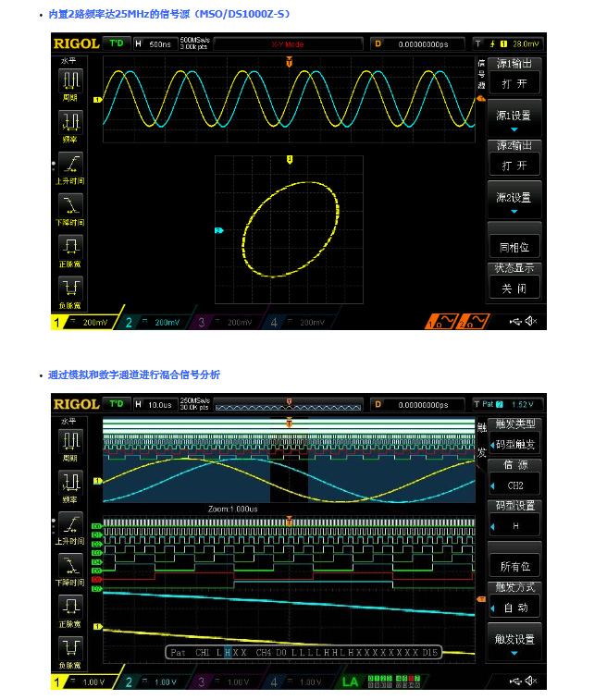The height and width of the screenshot is (700, 607).
Task: Select fall time (下降时间) icon in lower scope
Action: pos(71,563)
